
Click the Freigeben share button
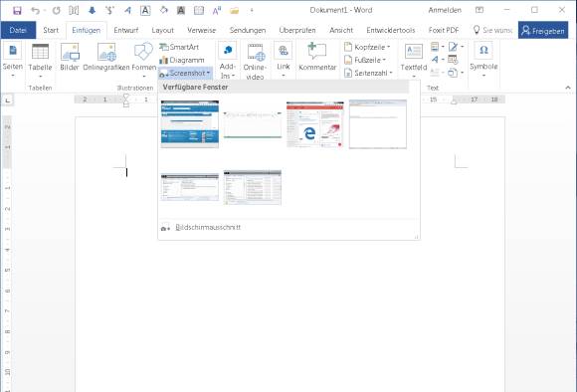point(543,31)
